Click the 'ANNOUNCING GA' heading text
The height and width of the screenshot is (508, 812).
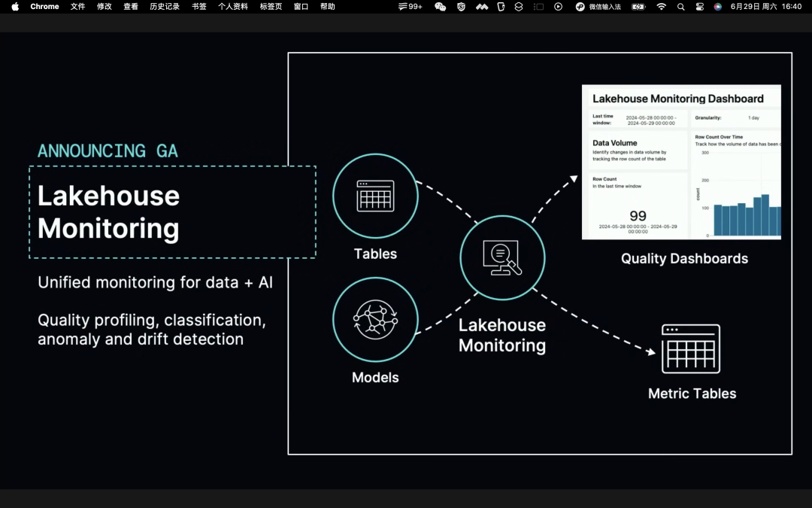108,151
